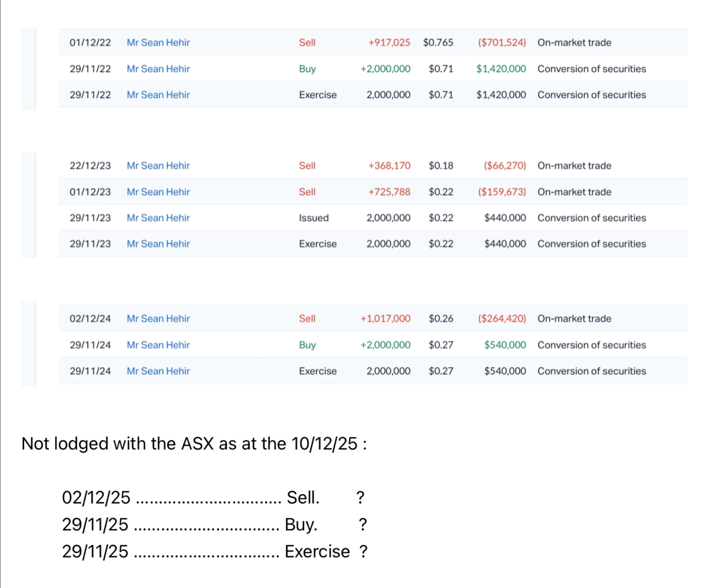Screen dimensions: 727x588
Task: Open Mr Sean Hehir link on 29/11/22 Exercise row
Action: (x=158, y=95)
